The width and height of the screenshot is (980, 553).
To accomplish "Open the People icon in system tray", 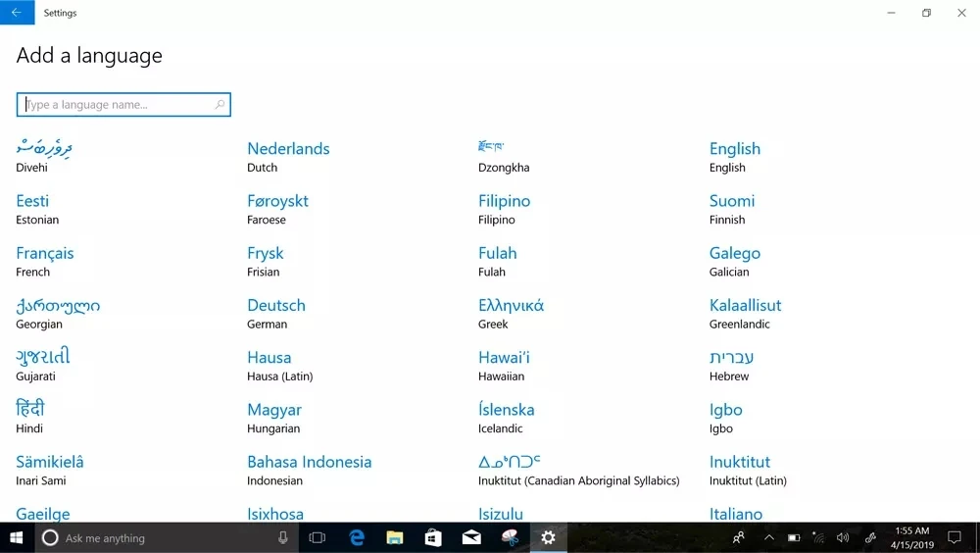I will (739, 538).
